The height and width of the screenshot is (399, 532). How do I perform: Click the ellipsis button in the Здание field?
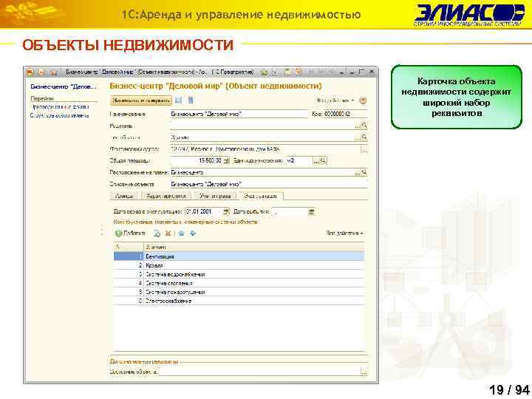pos(358,137)
